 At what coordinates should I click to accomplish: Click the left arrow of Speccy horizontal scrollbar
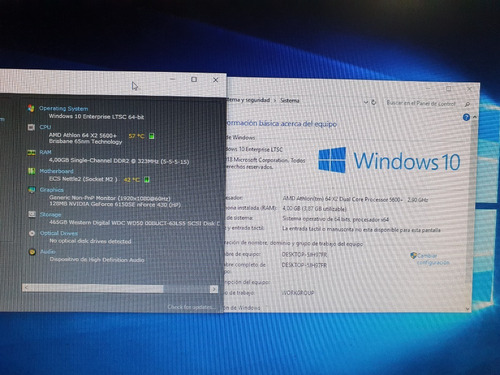[x=26, y=287]
